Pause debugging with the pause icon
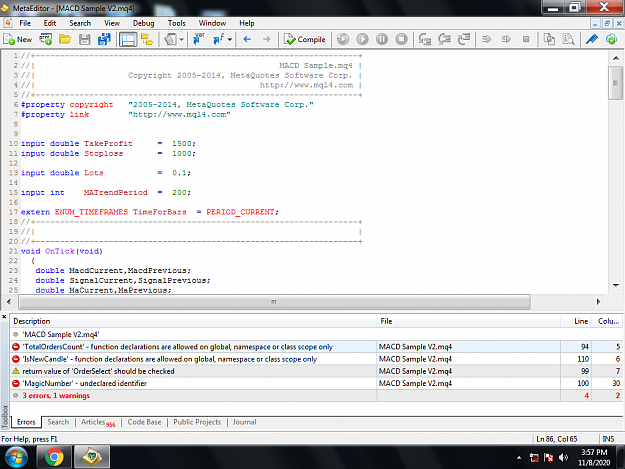This screenshot has height=469, width=625. (x=382, y=39)
